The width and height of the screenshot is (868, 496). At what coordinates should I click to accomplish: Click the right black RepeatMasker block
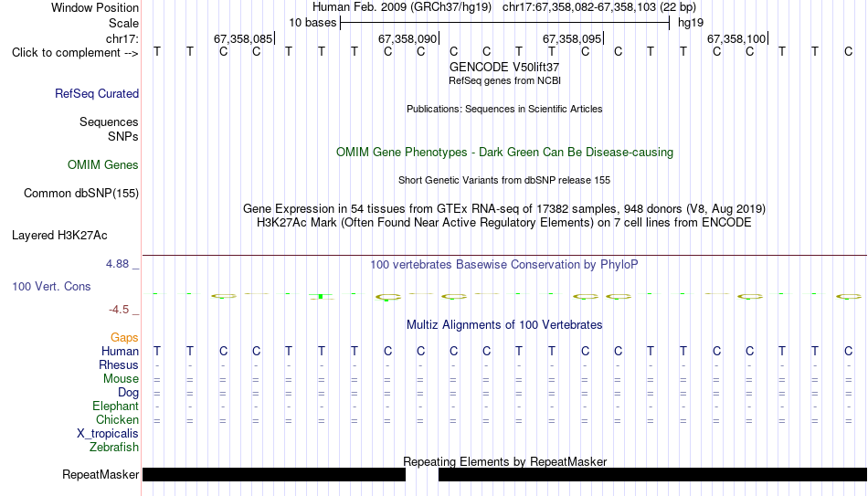click(x=652, y=474)
